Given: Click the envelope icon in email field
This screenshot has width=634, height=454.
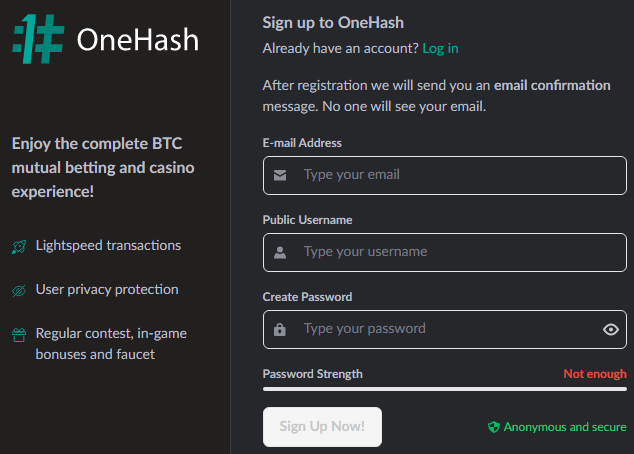Looking at the screenshot, I should (280, 175).
